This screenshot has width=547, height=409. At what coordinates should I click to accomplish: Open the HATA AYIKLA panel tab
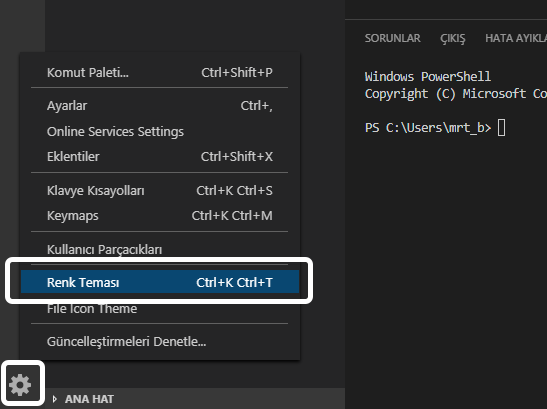pyautogui.click(x=516, y=38)
